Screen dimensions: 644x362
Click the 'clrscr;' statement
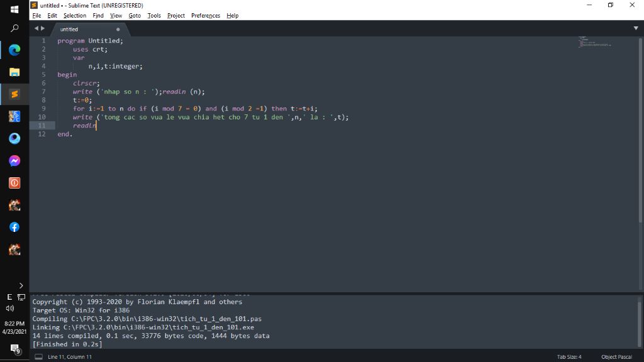(x=86, y=84)
